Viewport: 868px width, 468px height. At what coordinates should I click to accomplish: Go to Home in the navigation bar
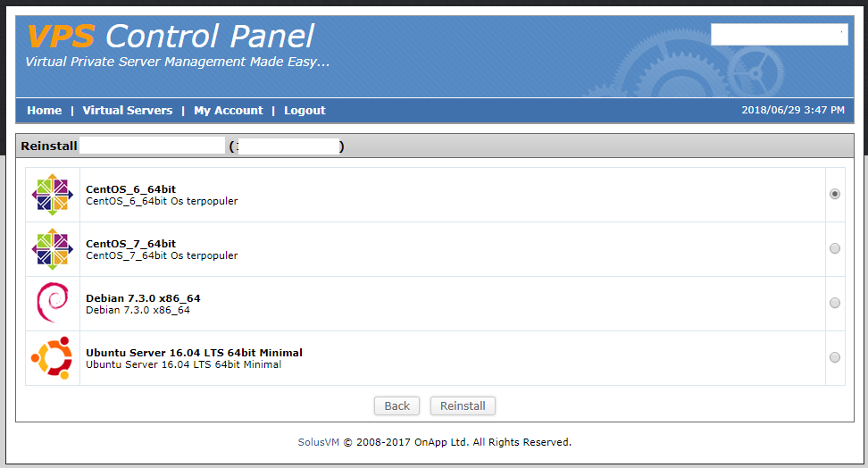pyautogui.click(x=45, y=111)
